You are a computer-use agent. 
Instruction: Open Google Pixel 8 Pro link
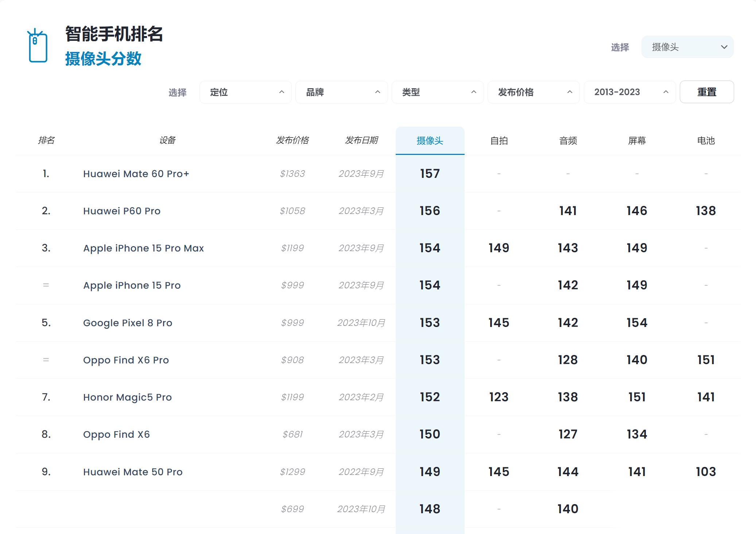click(128, 323)
